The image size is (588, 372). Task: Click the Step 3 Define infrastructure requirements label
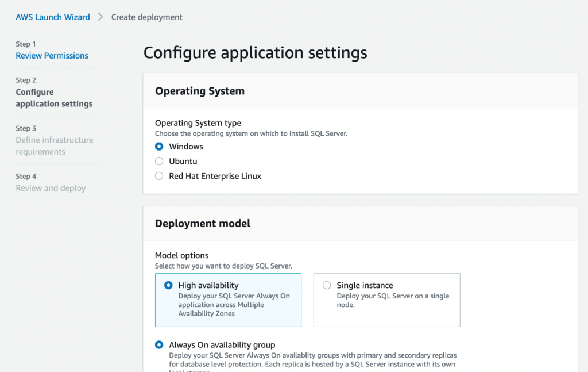54,145
